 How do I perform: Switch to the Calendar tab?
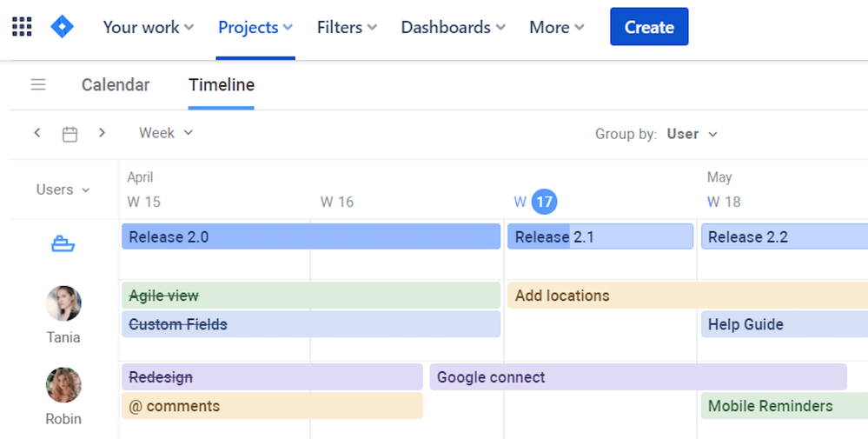[116, 84]
